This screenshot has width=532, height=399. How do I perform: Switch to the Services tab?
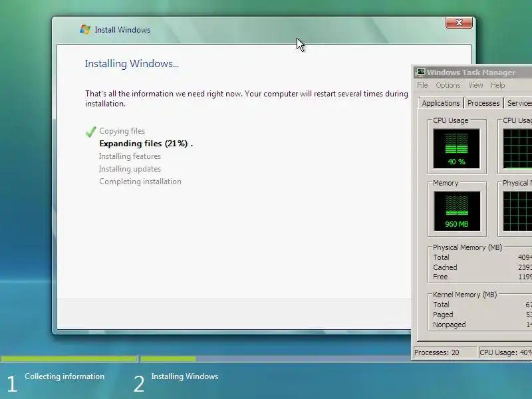pyautogui.click(x=518, y=103)
